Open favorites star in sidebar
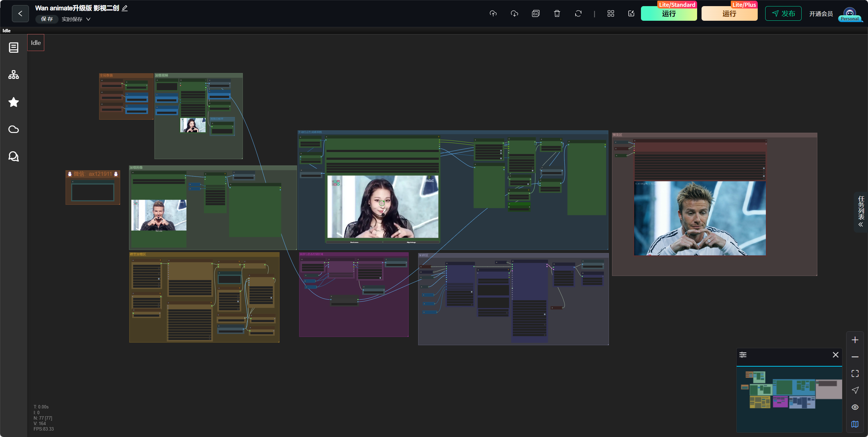The height and width of the screenshot is (437, 868). (x=14, y=102)
